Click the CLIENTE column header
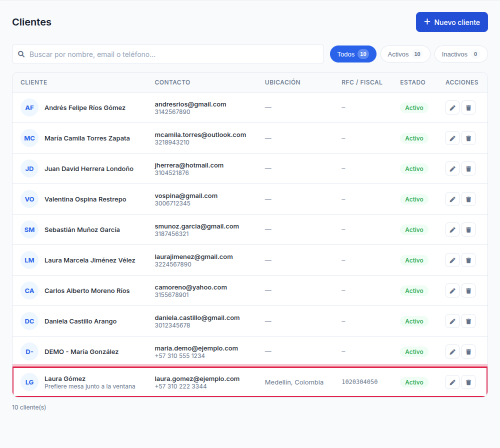The height and width of the screenshot is (448, 500). click(34, 82)
